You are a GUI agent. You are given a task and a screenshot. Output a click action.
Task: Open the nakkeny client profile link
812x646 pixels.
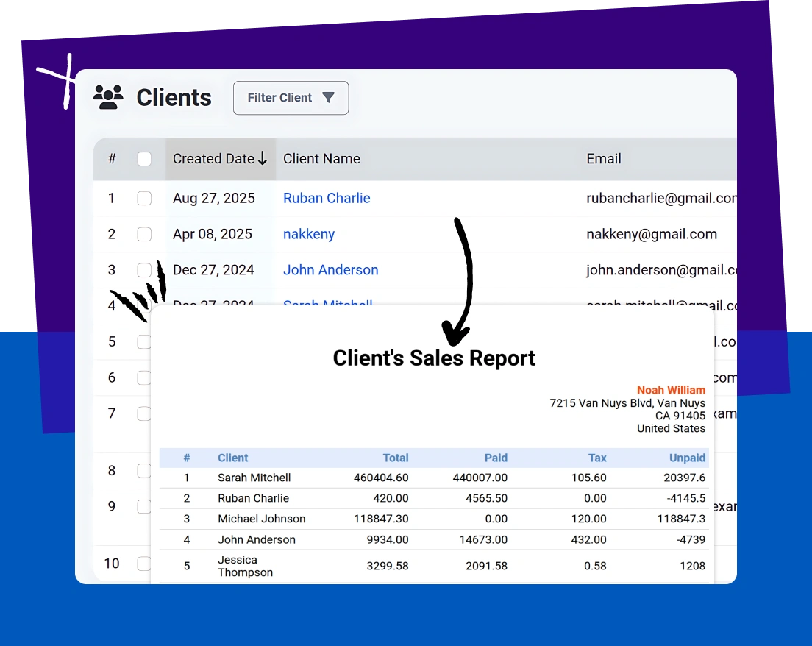pyautogui.click(x=309, y=234)
